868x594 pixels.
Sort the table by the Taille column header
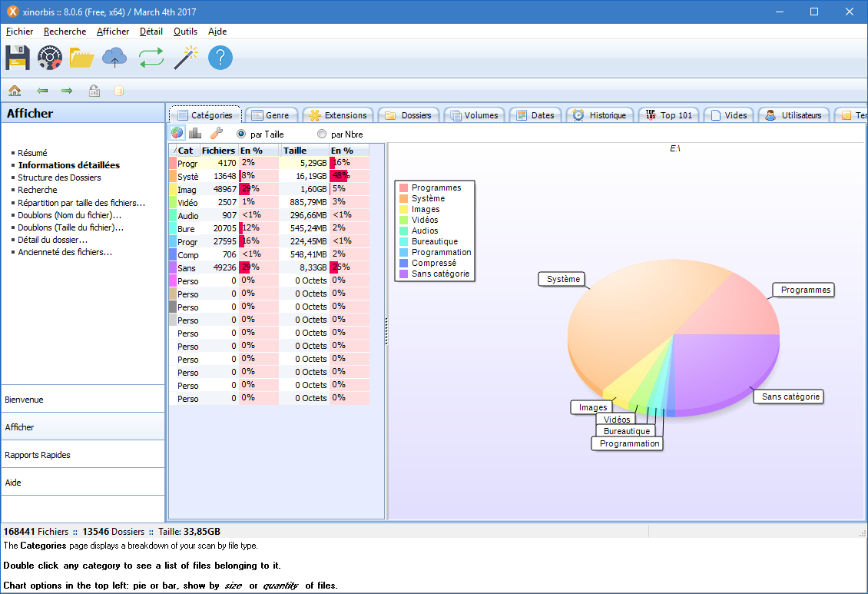[x=304, y=150]
